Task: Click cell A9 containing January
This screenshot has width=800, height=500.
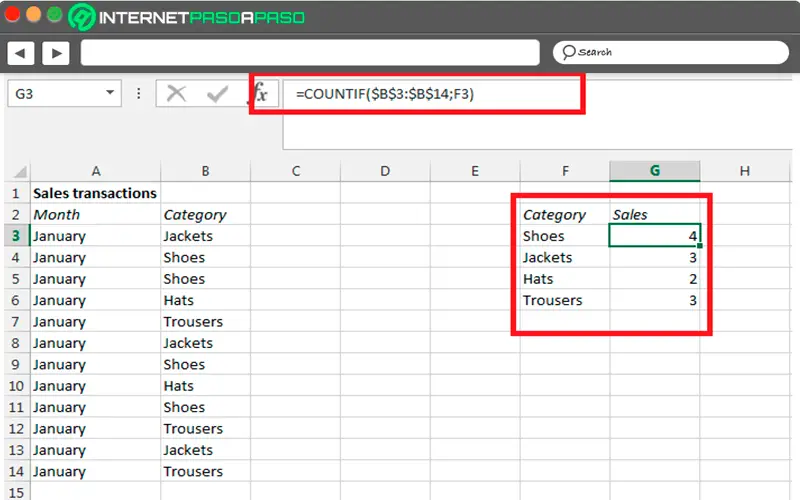Action: tap(95, 365)
